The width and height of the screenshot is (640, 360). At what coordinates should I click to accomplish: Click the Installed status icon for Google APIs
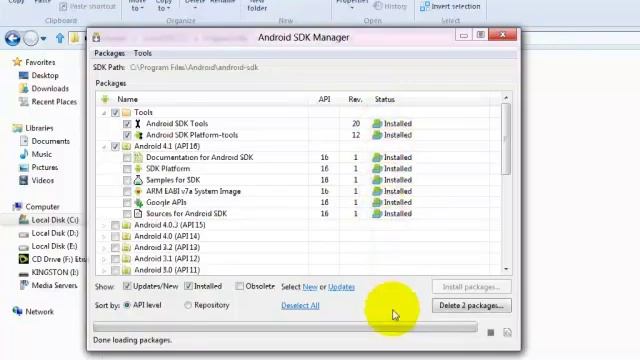377,202
